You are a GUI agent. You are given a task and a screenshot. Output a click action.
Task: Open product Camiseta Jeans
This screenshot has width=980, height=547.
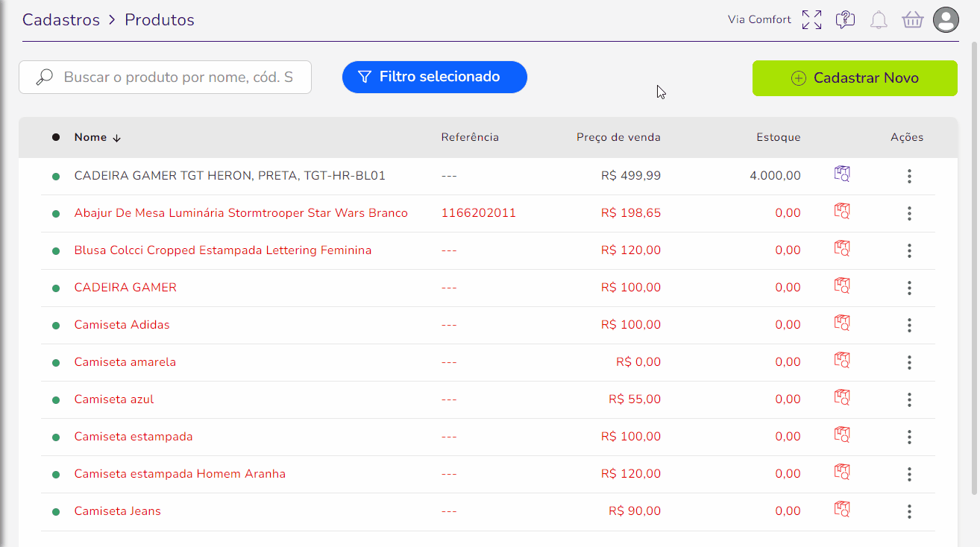tap(118, 511)
